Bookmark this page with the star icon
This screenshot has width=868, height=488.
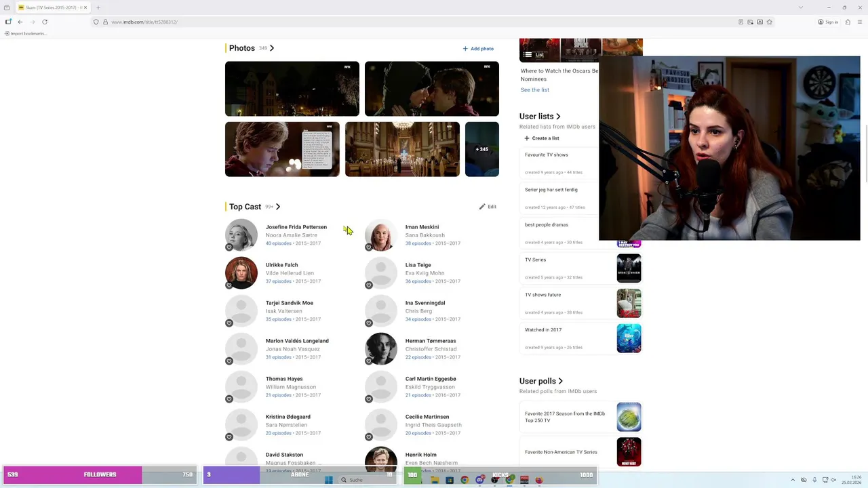click(x=769, y=22)
